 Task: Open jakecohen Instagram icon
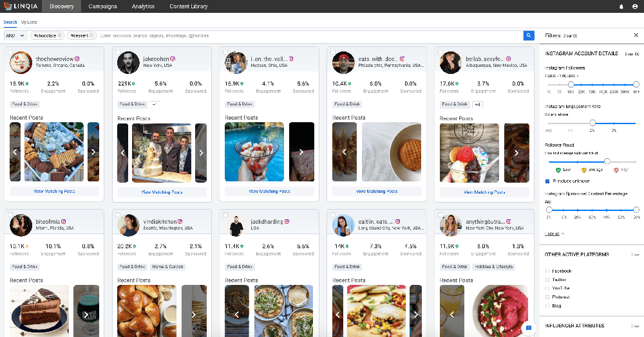tap(173, 59)
